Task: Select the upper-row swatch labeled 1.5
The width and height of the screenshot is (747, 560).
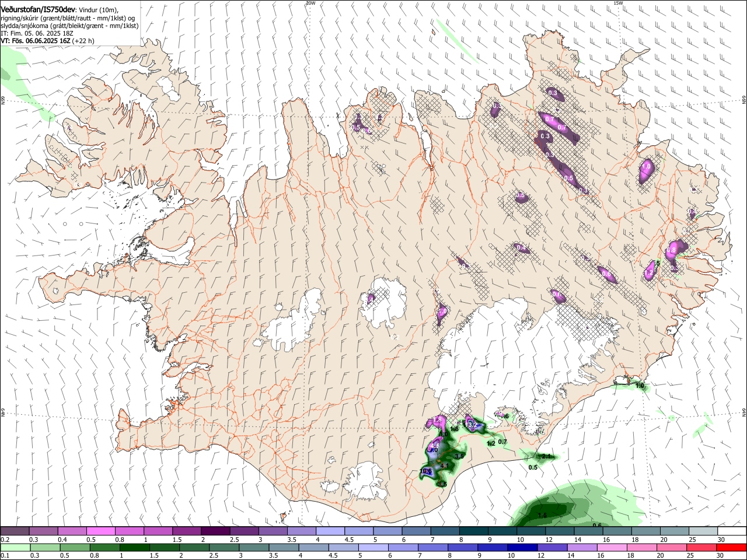Action: click(x=187, y=531)
